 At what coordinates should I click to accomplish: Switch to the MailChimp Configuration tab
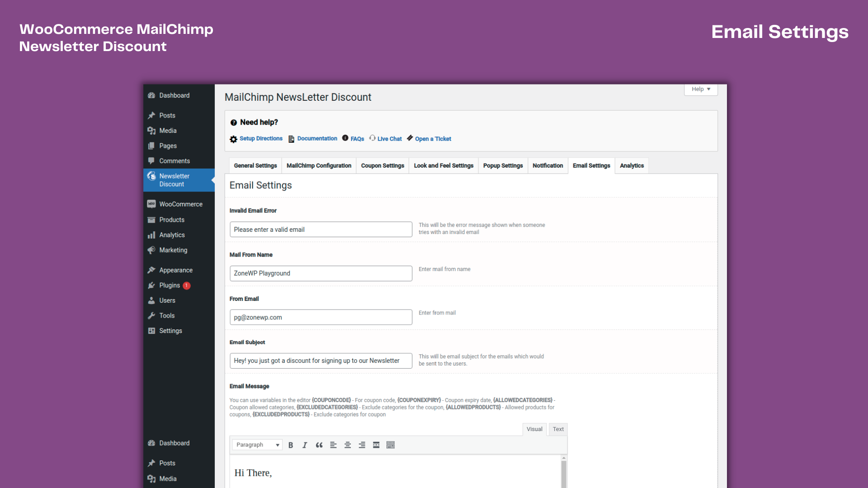click(319, 166)
